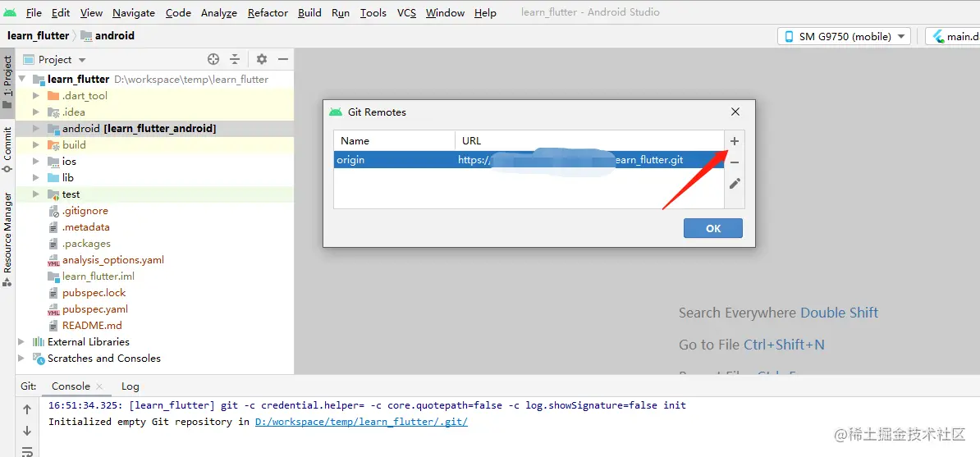Screen dimensions: 980x457
Task: Open the Code menu
Action: (179, 12)
